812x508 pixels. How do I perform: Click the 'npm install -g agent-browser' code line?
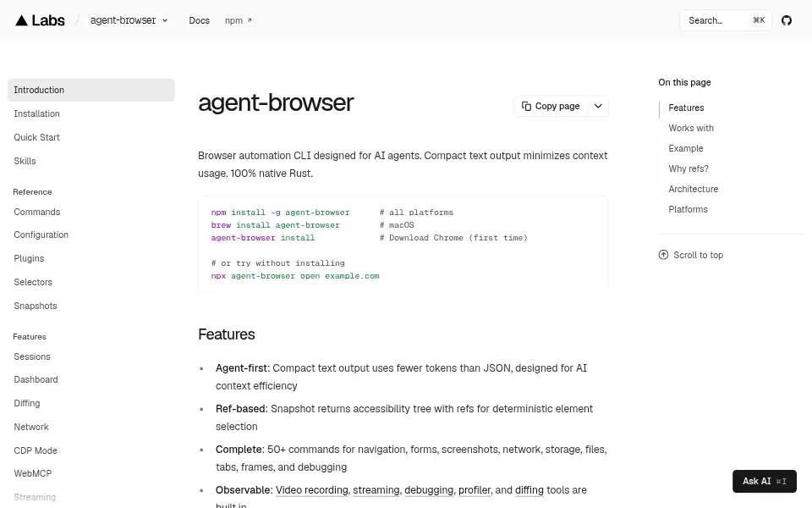(x=280, y=212)
